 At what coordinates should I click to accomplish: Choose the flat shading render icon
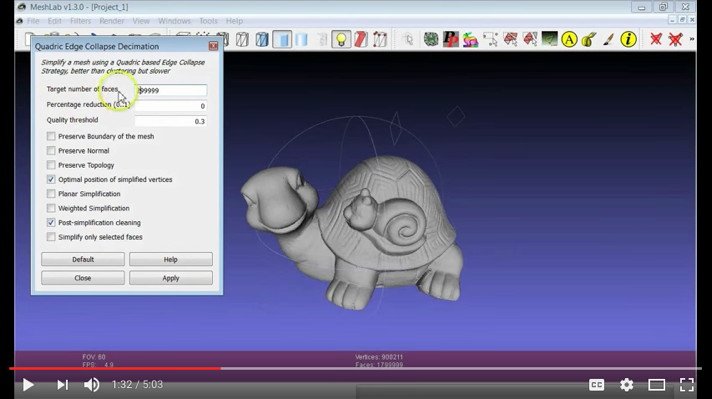(282, 39)
